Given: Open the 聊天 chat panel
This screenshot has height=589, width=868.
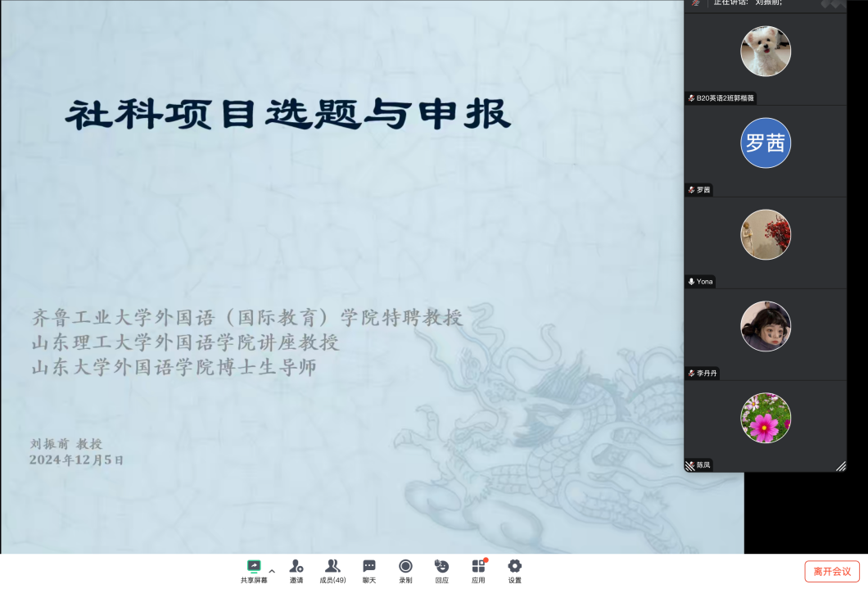Looking at the screenshot, I should 369,566.
